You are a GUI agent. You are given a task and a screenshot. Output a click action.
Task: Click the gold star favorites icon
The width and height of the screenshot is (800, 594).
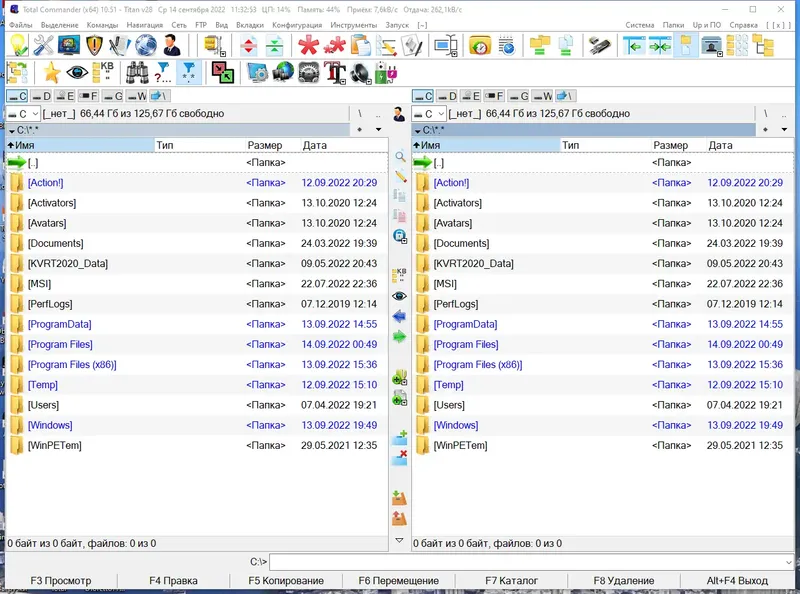tap(52, 73)
